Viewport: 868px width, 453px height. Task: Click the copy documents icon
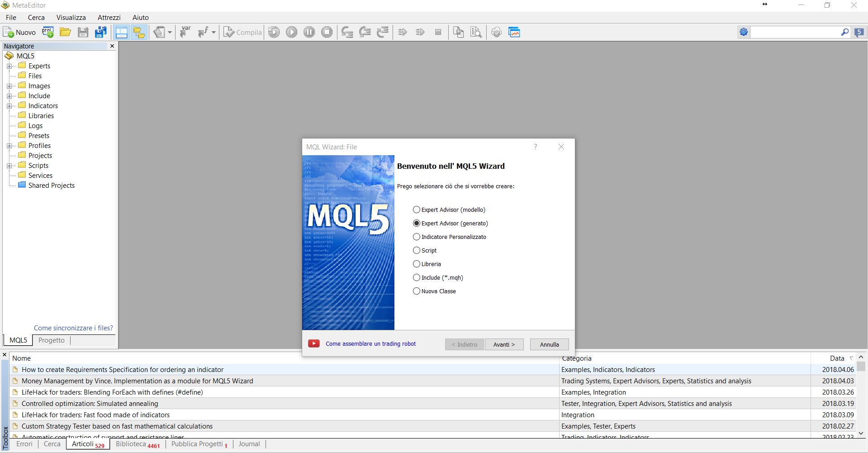pyautogui.click(x=458, y=32)
